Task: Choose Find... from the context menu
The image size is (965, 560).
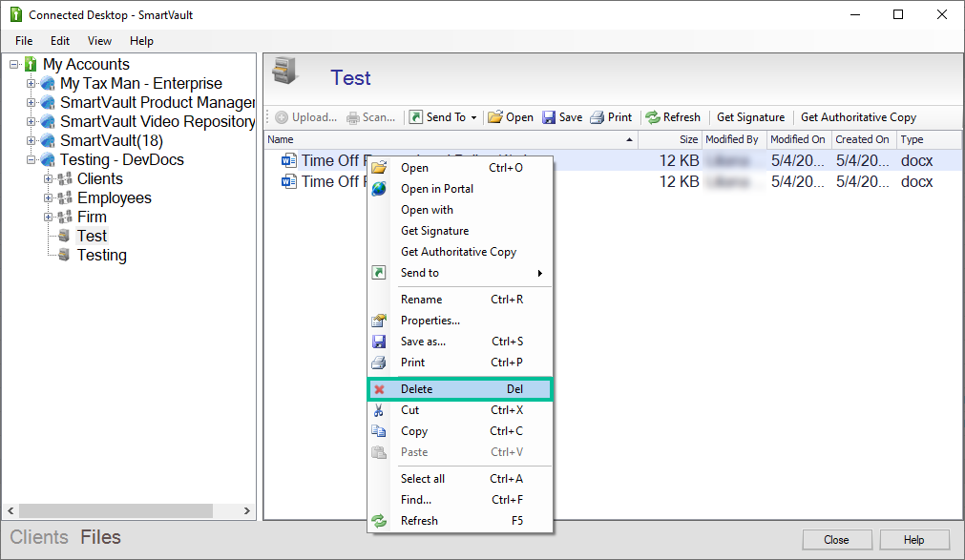Action: pos(460,500)
